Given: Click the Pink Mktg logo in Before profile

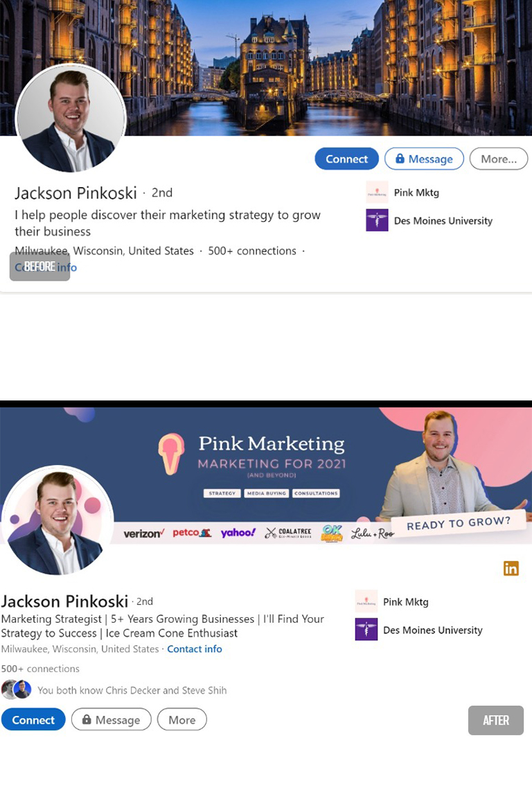Looking at the screenshot, I should tap(377, 192).
